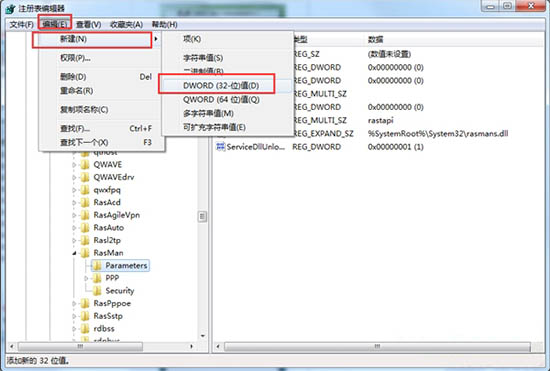The image size is (550, 371).
Task: Expand the RasAgileVpn tree node
Action: (74, 215)
